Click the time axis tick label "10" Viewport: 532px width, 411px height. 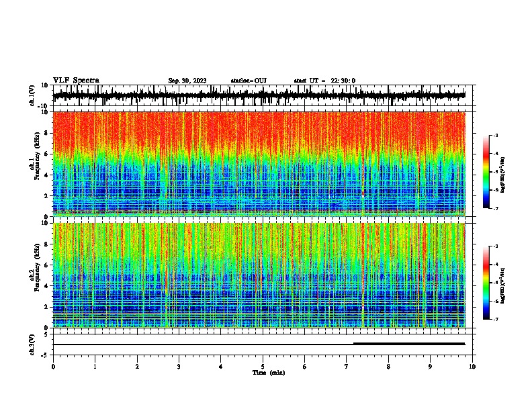[x=472, y=367]
